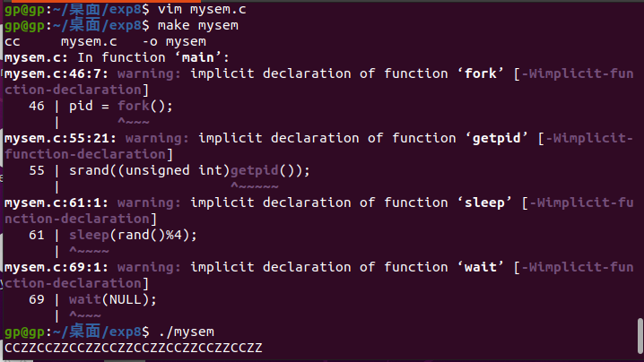This screenshot has width=644, height=362.
Task: Click the bold 'getpid' function name
Action: (x=497, y=138)
